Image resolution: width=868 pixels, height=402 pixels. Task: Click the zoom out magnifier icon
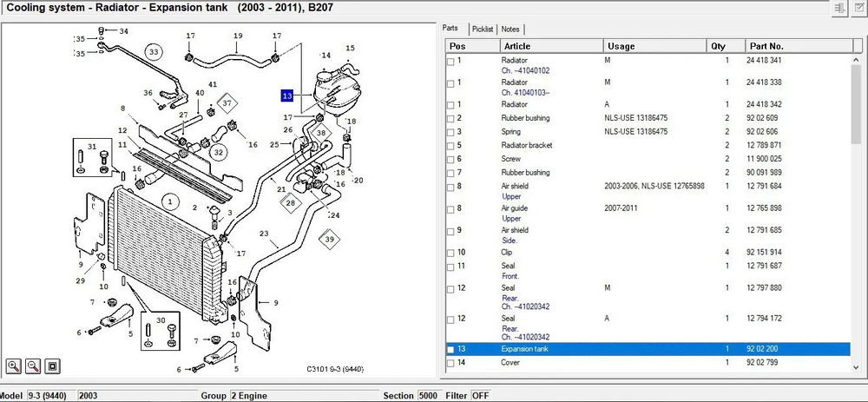click(x=34, y=366)
